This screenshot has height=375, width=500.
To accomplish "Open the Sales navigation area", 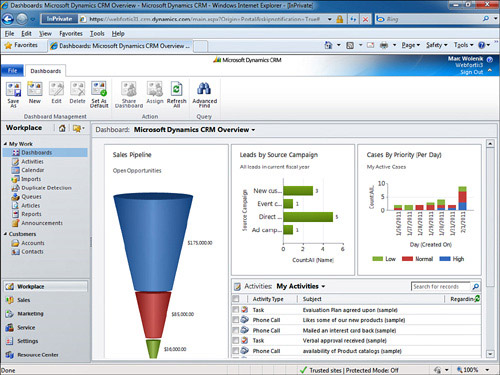I will (23, 300).
